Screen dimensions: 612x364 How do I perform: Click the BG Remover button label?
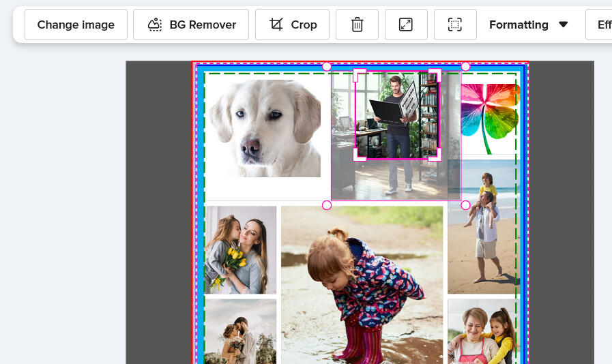203,25
